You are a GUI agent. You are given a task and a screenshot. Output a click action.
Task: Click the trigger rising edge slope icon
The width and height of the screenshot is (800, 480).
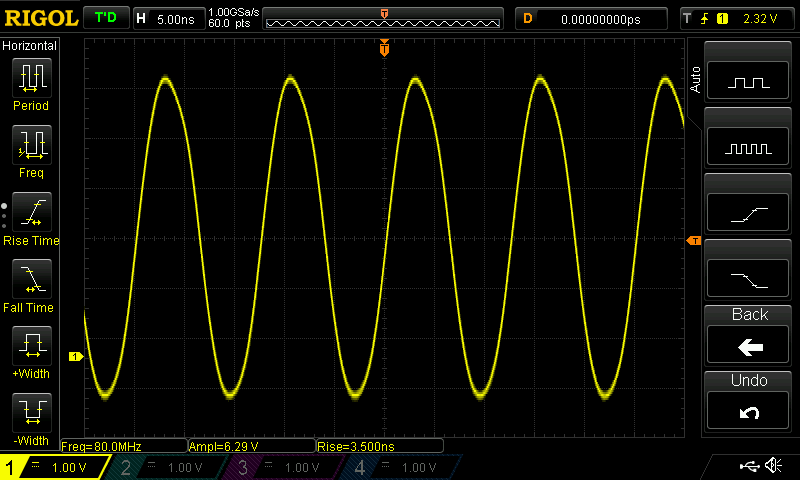705,19
